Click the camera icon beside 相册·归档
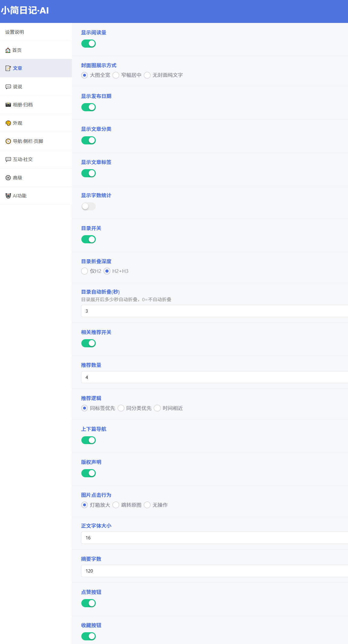 pyautogui.click(x=8, y=105)
